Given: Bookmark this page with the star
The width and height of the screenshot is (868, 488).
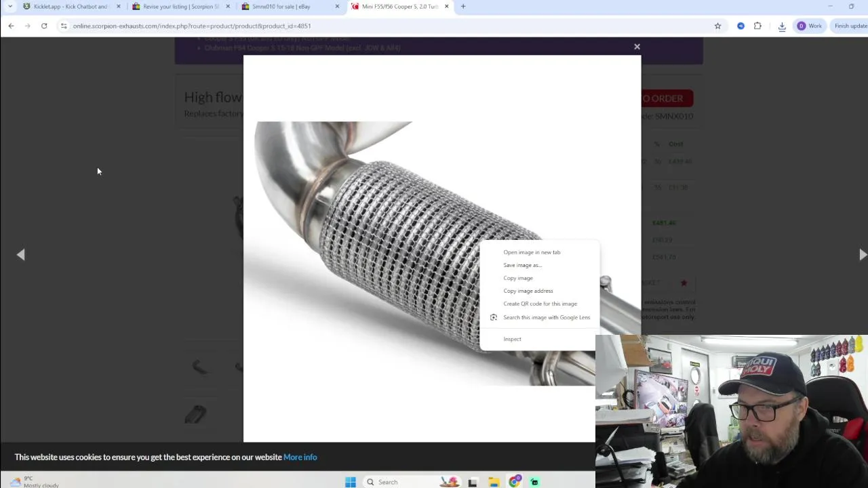Looking at the screenshot, I should [717, 26].
